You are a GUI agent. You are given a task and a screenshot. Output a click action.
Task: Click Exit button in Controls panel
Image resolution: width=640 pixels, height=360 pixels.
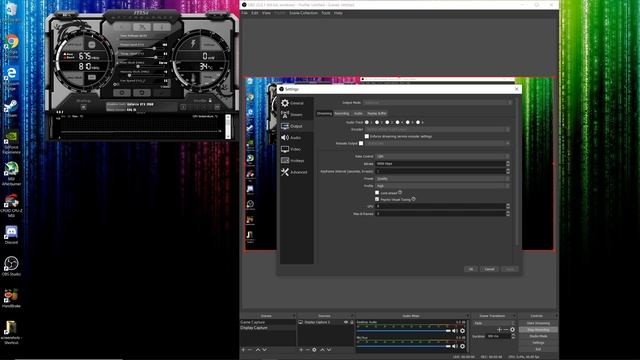pos(538,349)
